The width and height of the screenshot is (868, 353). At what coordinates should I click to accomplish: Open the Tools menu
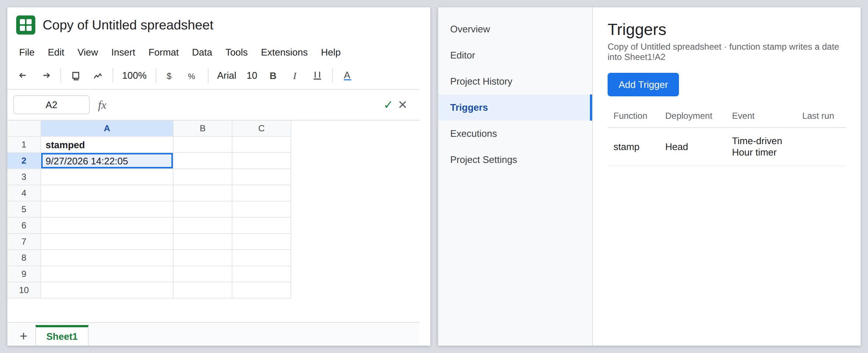coord(236,52)
